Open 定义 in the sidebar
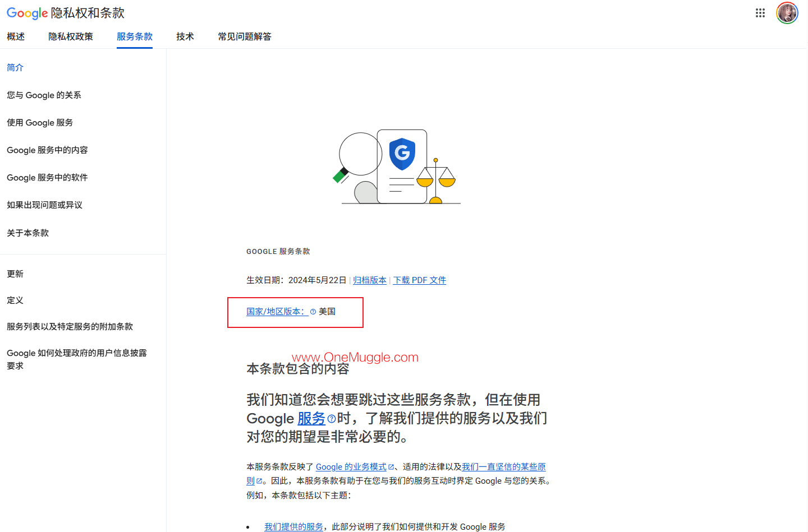This screenshot has width=808, height=532. (x=15, y=300)
